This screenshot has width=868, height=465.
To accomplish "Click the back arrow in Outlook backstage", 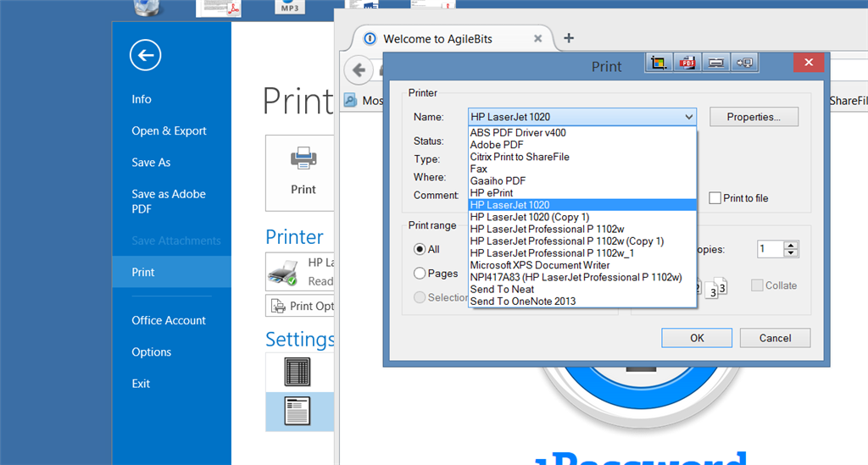I will click(146, 55).
